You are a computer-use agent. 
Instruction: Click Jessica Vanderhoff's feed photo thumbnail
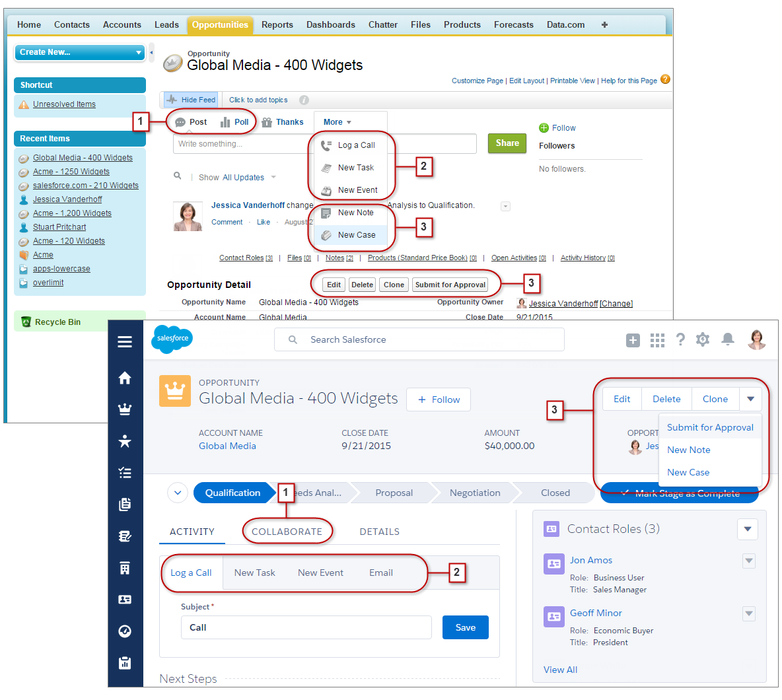point(188,217)
